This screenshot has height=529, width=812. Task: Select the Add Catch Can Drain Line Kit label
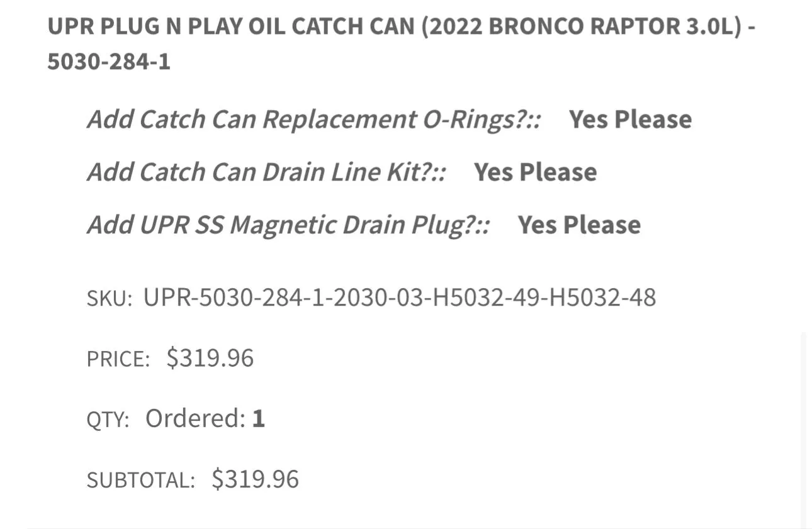pyautogui.click(x=267, y=172)
